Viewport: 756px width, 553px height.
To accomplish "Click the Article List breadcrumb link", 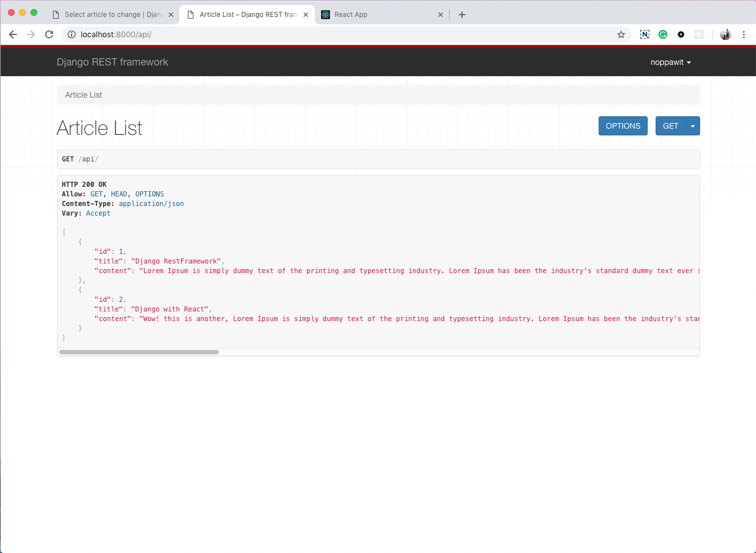I will [x=83, y=95].
